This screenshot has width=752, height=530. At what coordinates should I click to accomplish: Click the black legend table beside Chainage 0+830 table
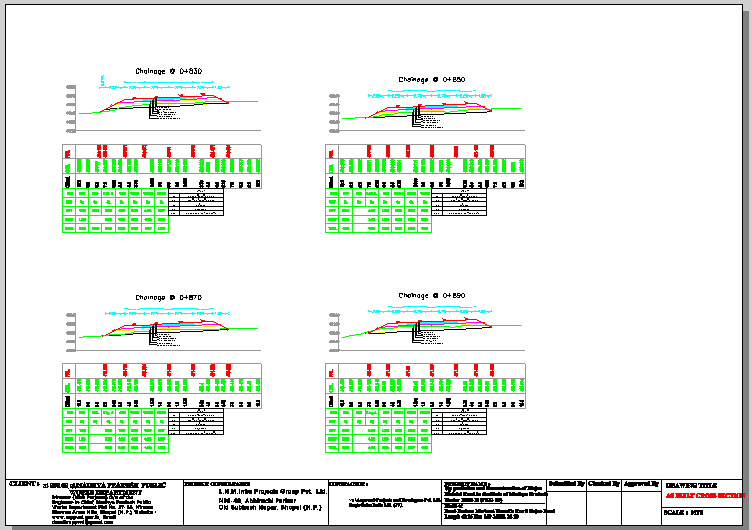198,203
